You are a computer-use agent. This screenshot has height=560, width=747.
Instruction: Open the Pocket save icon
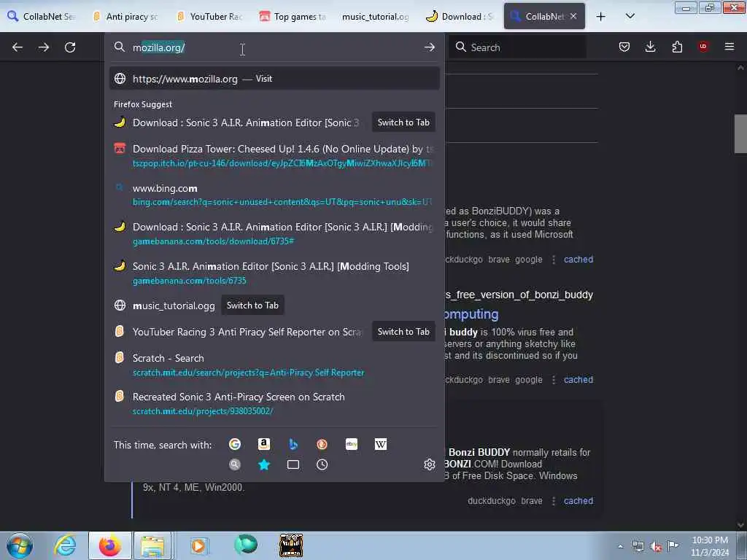point(624,47)
